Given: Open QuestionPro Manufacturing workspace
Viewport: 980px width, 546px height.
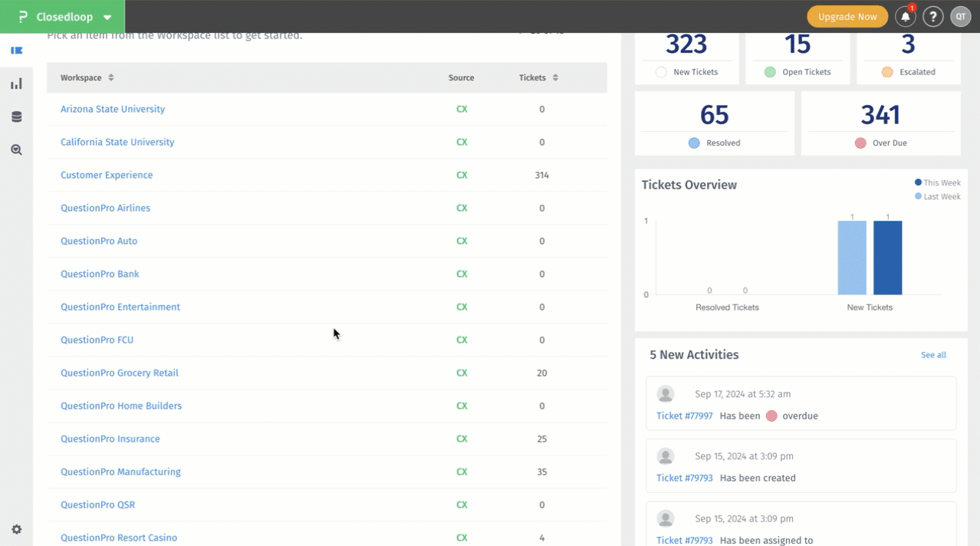Looking at the screenshot, I should click(120, 472).
